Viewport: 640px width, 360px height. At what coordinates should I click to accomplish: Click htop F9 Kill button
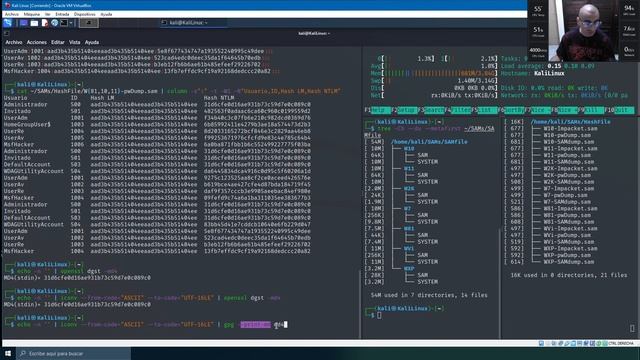591,110
